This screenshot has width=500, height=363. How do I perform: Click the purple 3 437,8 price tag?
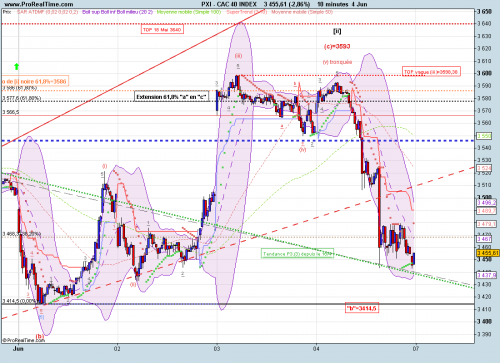click(x=487, y=275)
